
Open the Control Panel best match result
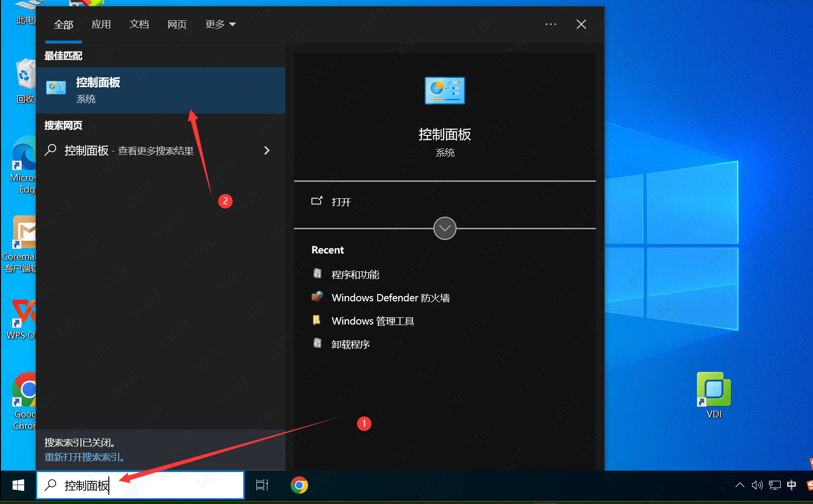pyautogui.click(x=160, y=90)
